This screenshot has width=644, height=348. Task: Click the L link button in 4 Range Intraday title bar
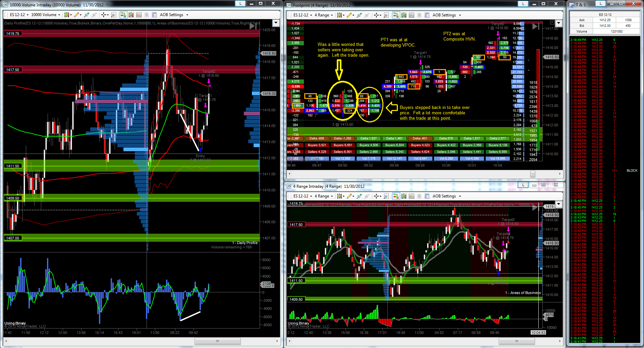pos(523,185)
